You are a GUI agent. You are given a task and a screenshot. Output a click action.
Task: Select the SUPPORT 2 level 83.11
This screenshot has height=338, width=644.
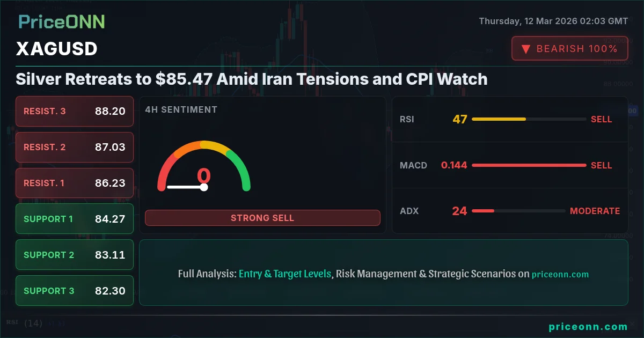click(75, 255)
